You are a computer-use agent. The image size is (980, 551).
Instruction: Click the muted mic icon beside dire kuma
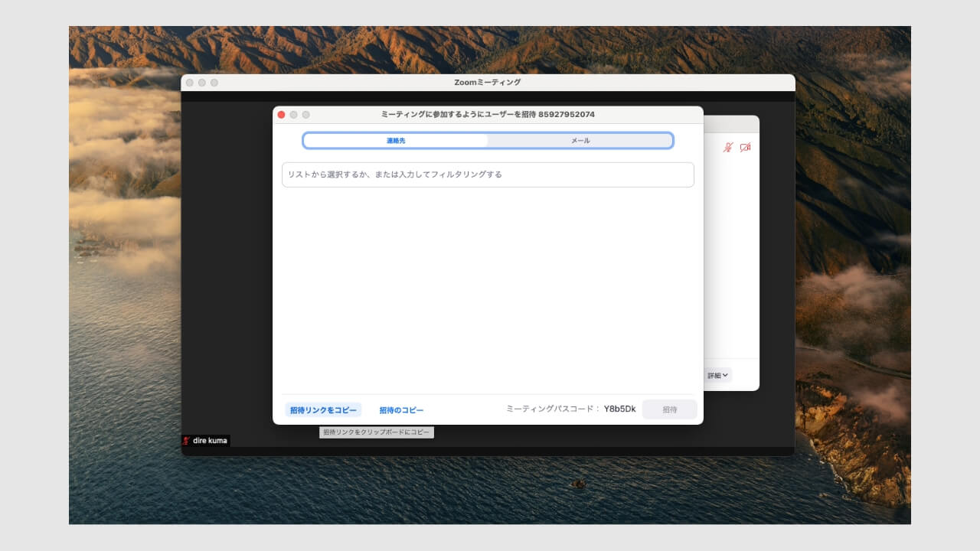coord(186,441)
